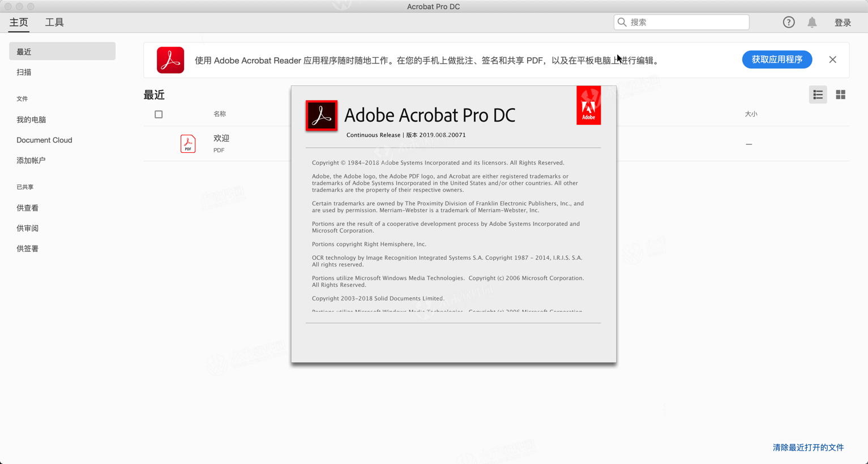Screen dimensions: 868x464
Task: Click 登录 to sign in
Action: [x=843, y=23]
